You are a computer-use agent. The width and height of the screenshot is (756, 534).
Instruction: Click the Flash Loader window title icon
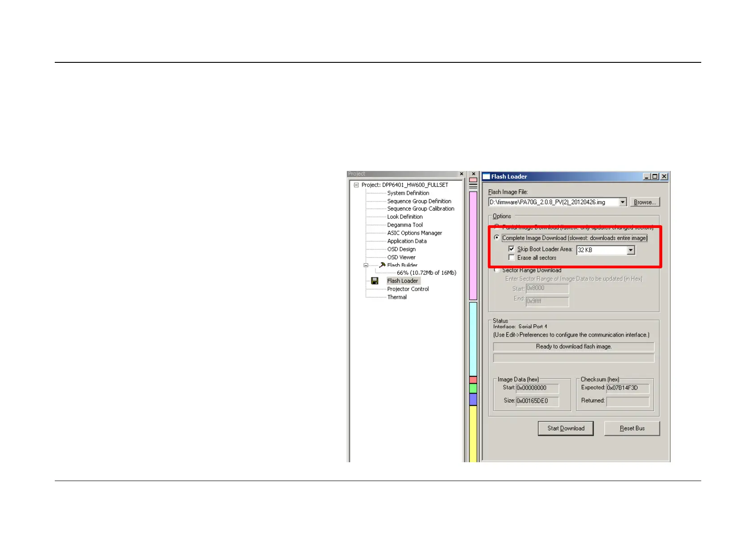coord(486,176)
